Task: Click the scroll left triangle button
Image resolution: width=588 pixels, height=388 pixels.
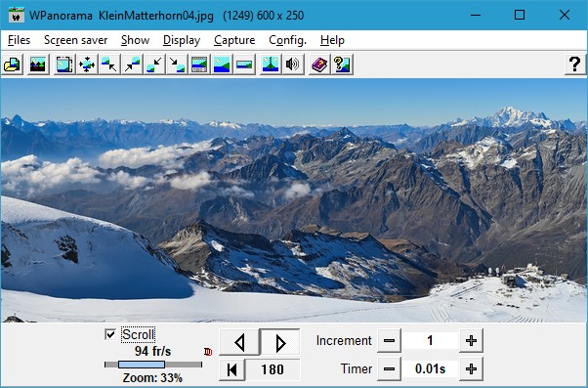Action: (x=239, y=342)
